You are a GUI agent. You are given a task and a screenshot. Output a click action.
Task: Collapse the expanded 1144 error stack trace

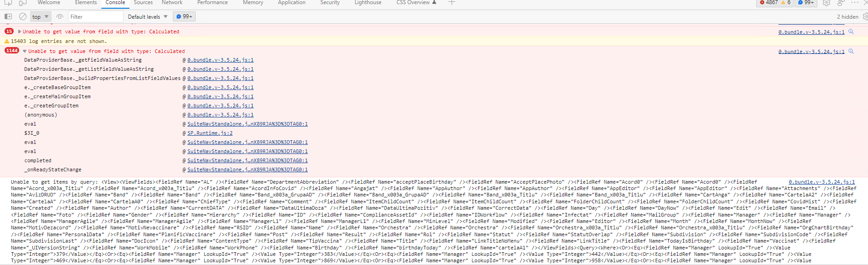click(25, 51)
